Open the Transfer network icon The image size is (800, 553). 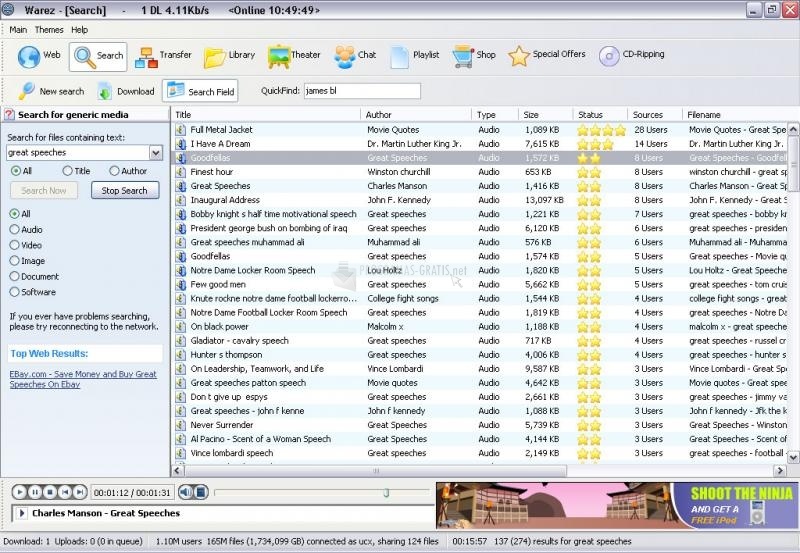pos(146,57)
